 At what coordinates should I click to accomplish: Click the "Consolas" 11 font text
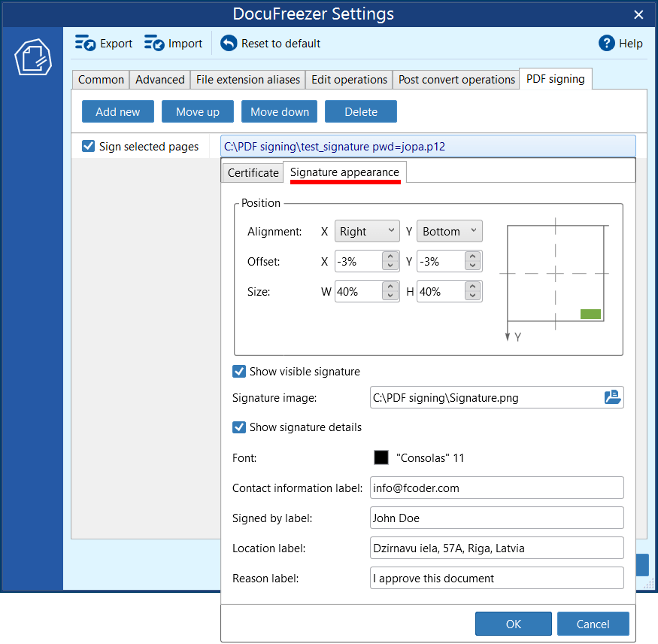point(430,457)
